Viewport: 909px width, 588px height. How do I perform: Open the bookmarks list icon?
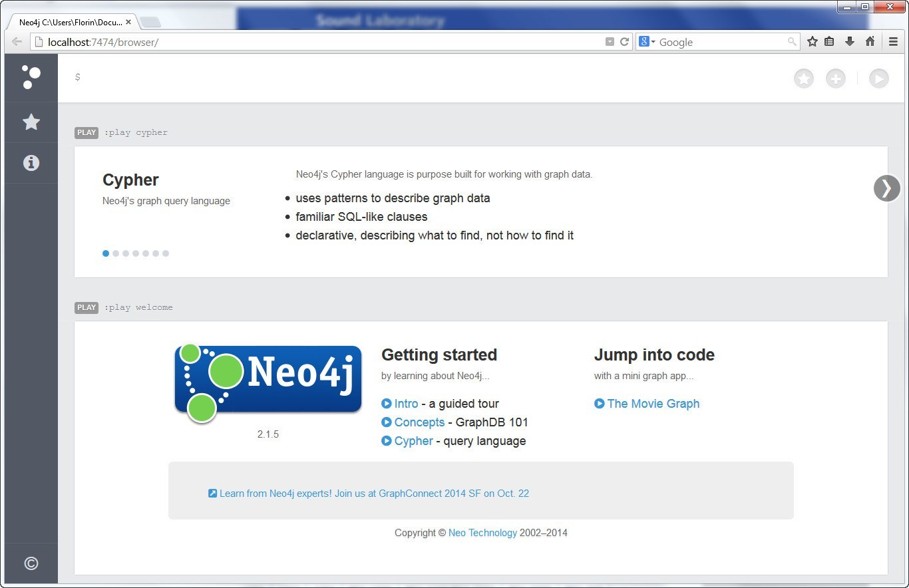(829, 41)
